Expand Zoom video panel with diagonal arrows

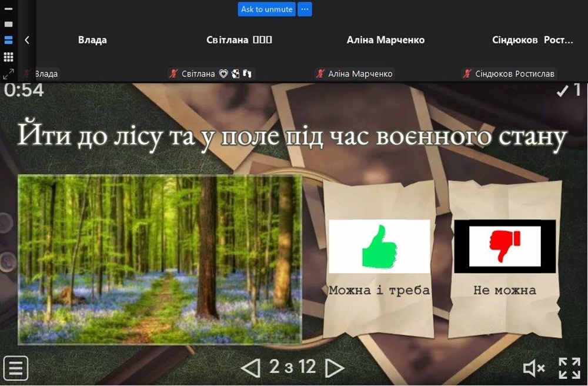click(x=8, y=74)
